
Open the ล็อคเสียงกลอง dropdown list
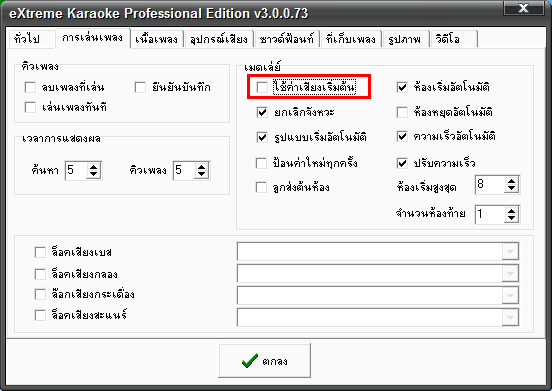point(510,274)
